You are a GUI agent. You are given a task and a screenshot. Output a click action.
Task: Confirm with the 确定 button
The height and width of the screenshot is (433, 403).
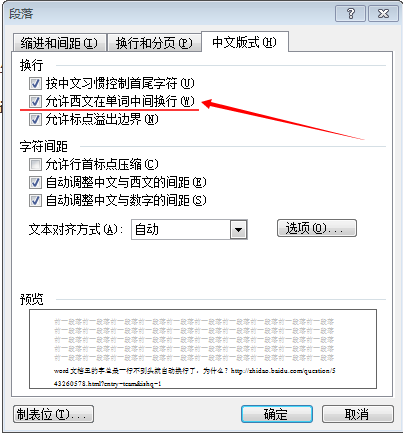pos(277,414)
